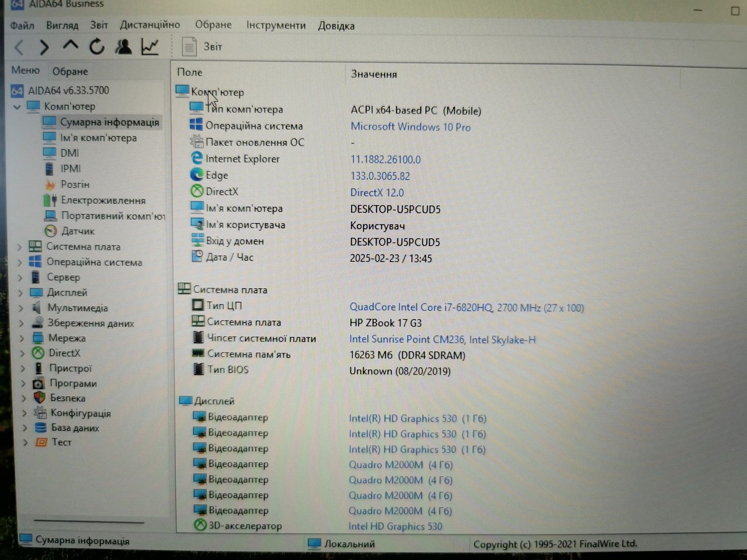The height and width of the screenshot is (560, 747).
Task: Select the DESKTOP-U5PCUD5 computer name value
Action: point(395,209)
